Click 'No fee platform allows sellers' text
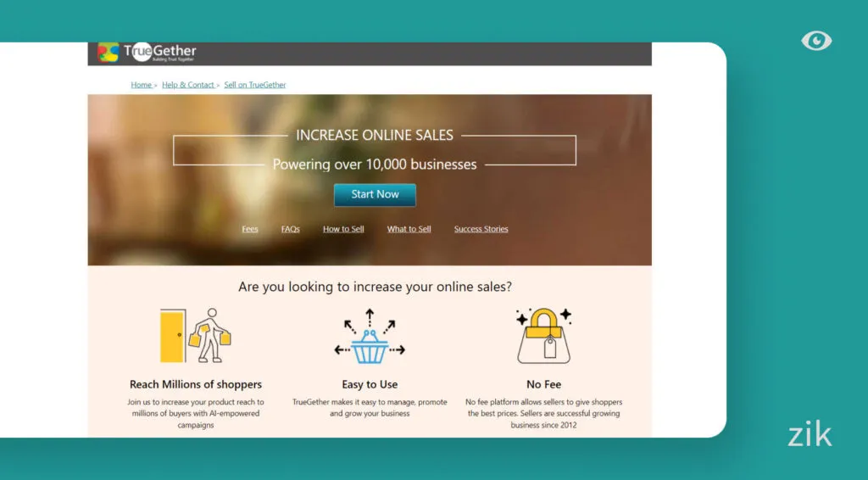The width and height of the screenshot is (868, 480). (x=543, y=414)
